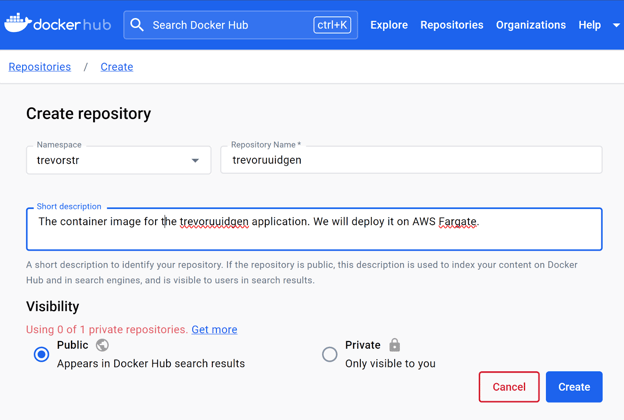
Task: Click the Create breadcrumb link
Action: pos(117,67)
